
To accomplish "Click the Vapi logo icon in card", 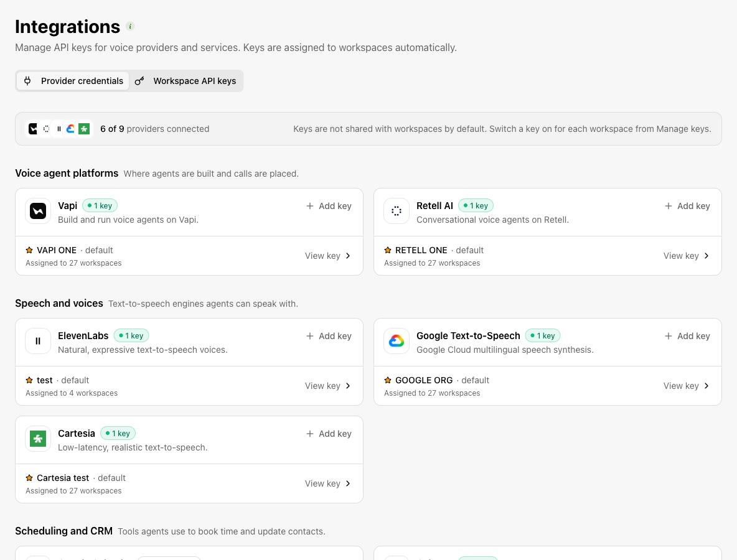I will pyautogui.click(x=38, y=211).
